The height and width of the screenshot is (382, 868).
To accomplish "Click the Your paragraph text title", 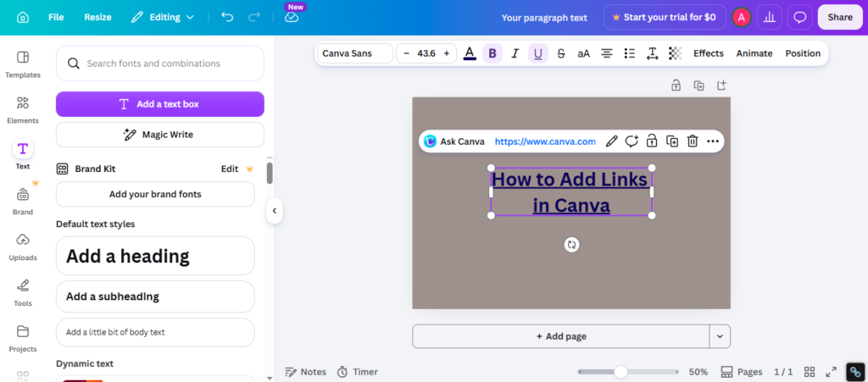I will 544,18.
